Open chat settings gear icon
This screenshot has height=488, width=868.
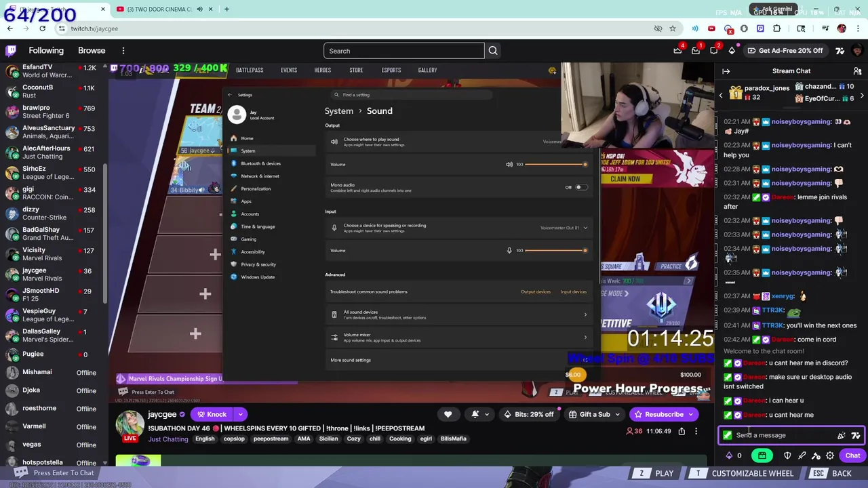830,455
